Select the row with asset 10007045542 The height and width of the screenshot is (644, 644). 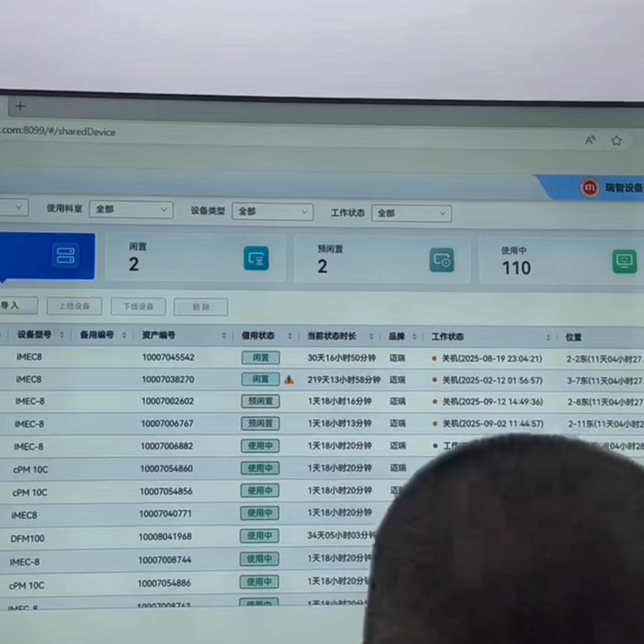[168, 357]
